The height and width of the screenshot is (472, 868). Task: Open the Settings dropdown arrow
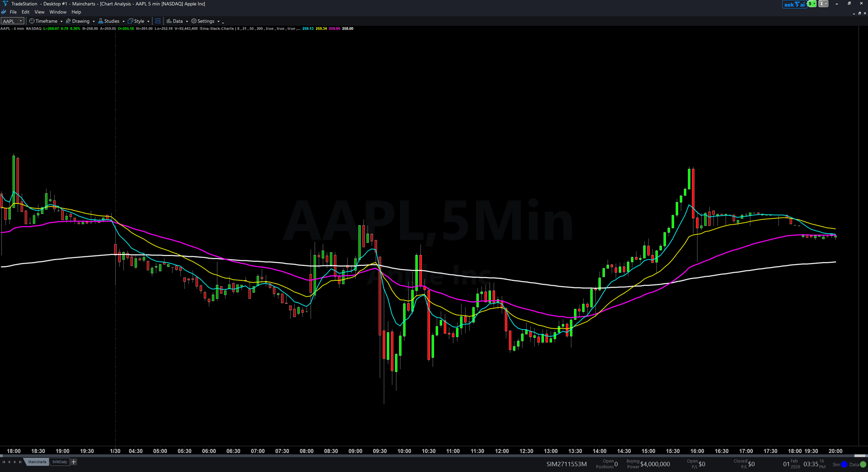[218, 21]
